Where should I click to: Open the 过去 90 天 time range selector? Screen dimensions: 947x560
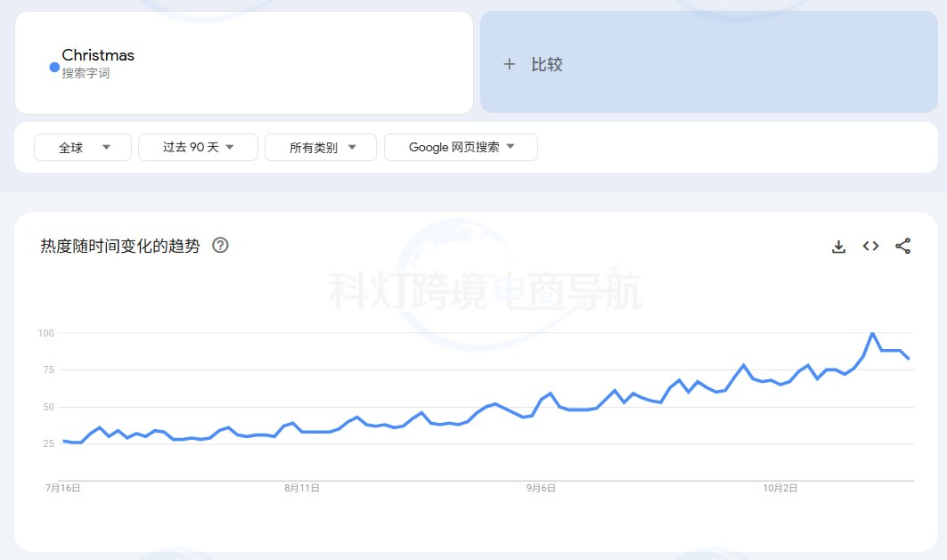[198, 147]
